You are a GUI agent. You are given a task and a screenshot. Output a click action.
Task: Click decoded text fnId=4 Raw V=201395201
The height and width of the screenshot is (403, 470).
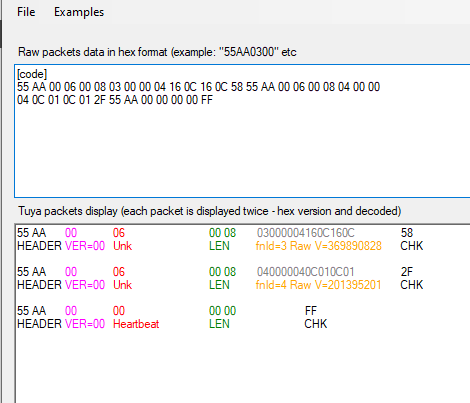tap(318, 285)
